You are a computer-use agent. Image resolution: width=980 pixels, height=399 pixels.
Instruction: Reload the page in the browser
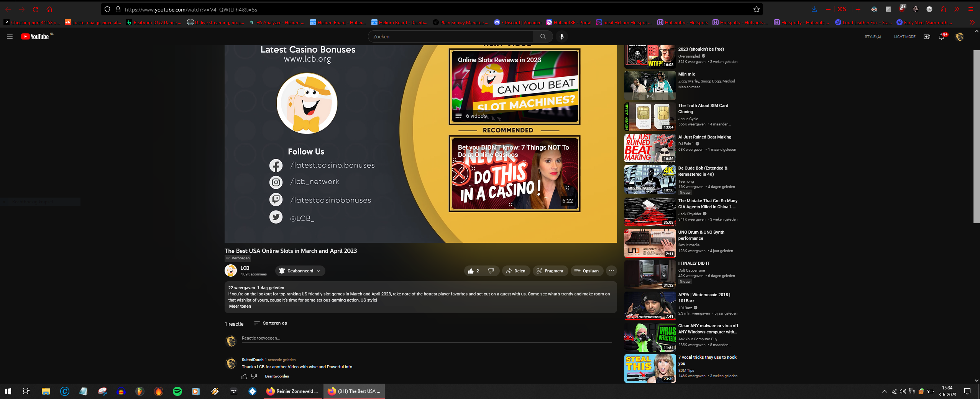click(x=36, y=10)
